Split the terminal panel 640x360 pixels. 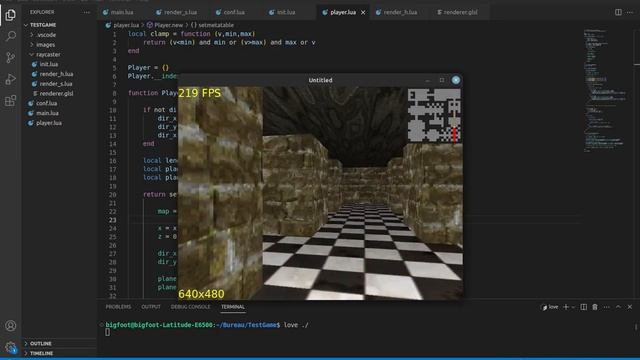(584, 307)
